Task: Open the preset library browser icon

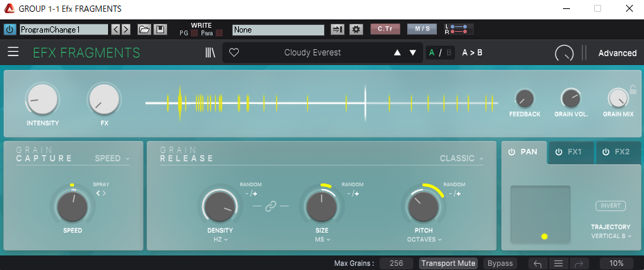Action: click(x=211, y=53)
